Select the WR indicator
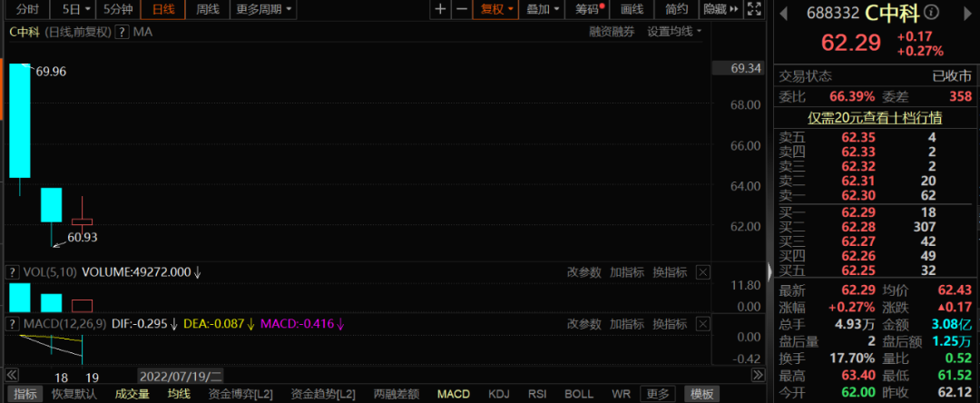980x403 pixels. point(621,394)
